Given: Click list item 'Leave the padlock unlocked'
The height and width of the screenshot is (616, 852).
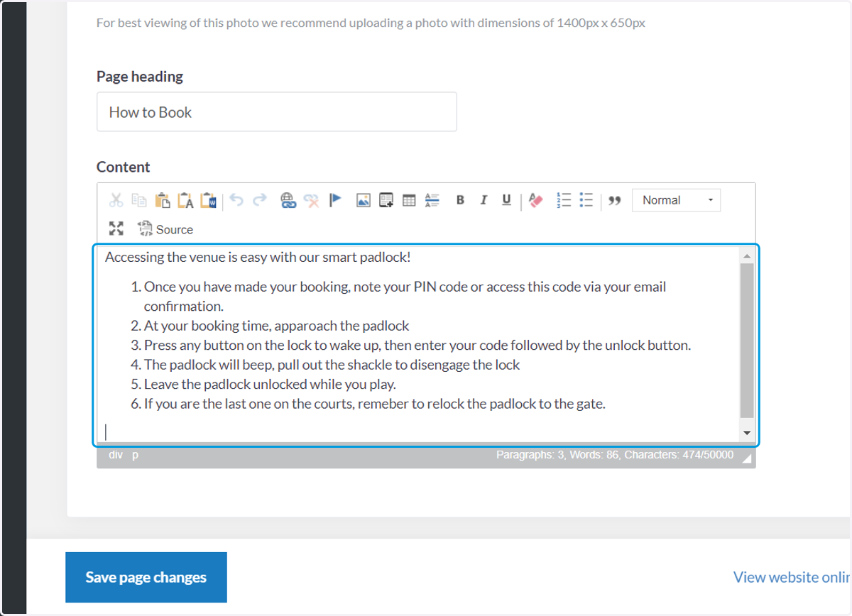Looking at the screenshot, I should 270,384.
